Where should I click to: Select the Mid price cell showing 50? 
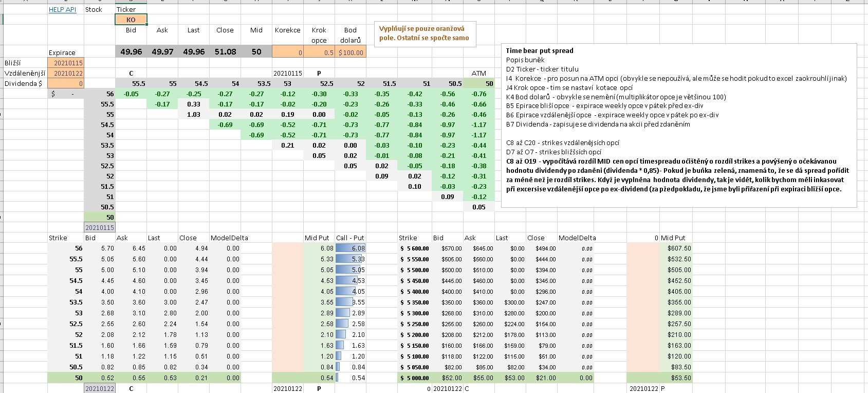(x=256, y=51)
